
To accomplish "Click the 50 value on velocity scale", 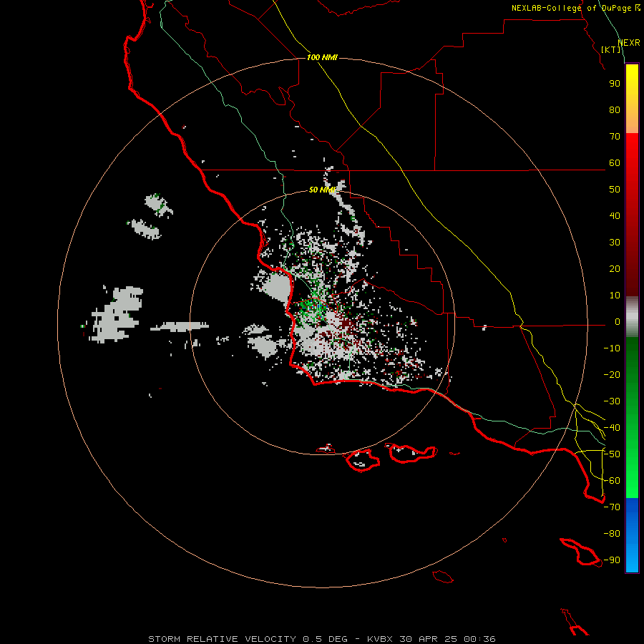I will tap(615, 190).
